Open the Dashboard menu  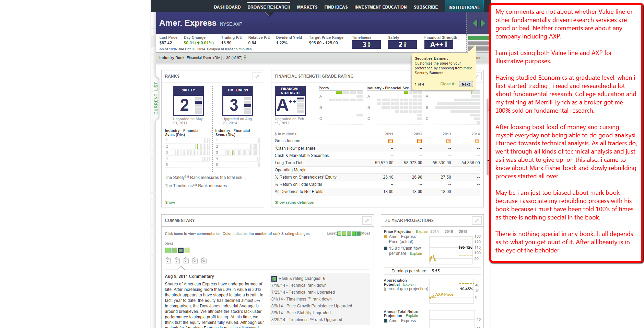tap(227, 7)
